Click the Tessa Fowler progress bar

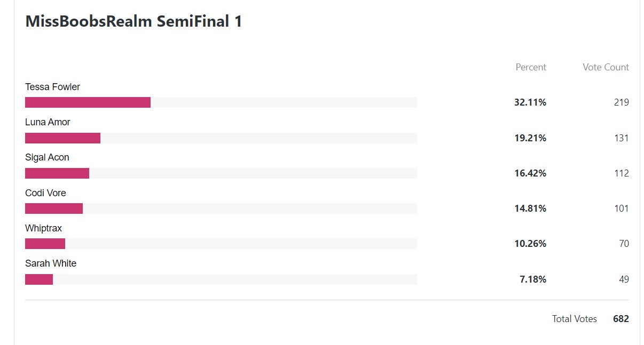(x=221, y=102)
